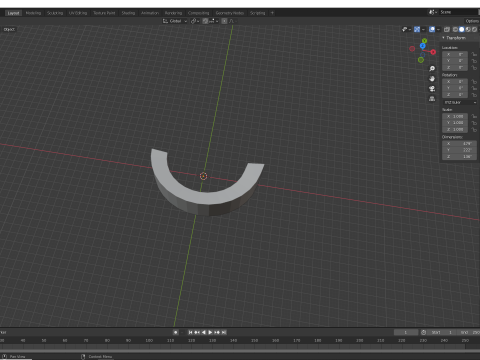Toggle auto keying record button

(176, 332)
